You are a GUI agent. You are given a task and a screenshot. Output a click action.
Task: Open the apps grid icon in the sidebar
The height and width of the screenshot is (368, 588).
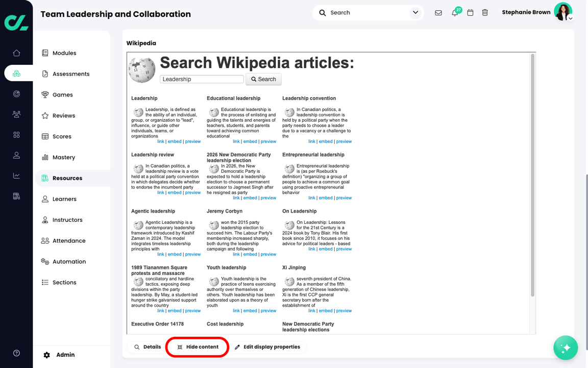point(16,134)
